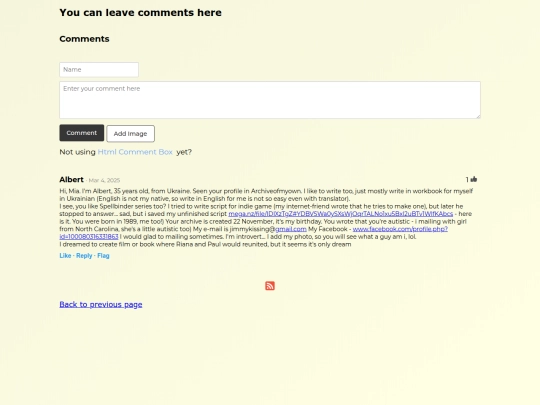
Task: Click the heading You can leave comments here
Action: point(141,13)
